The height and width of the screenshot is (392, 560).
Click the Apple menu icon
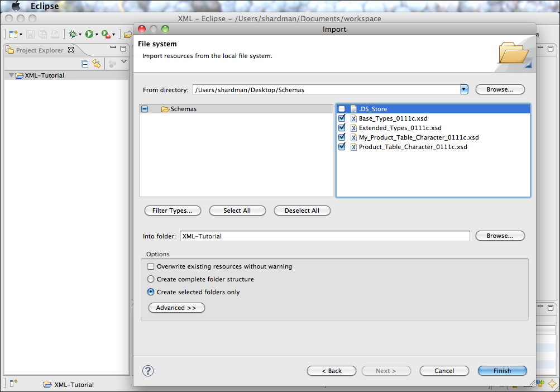(16, 6)
